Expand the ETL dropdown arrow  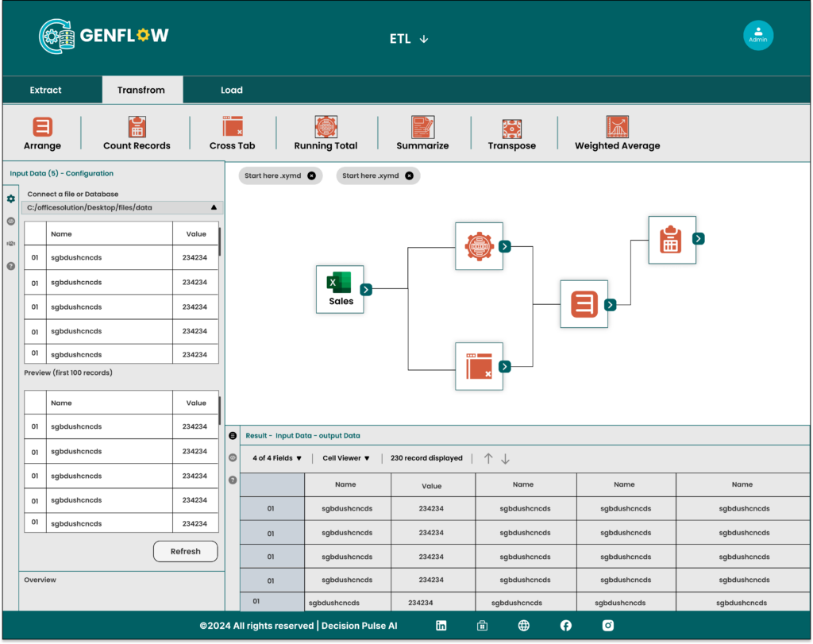(424, 39)
